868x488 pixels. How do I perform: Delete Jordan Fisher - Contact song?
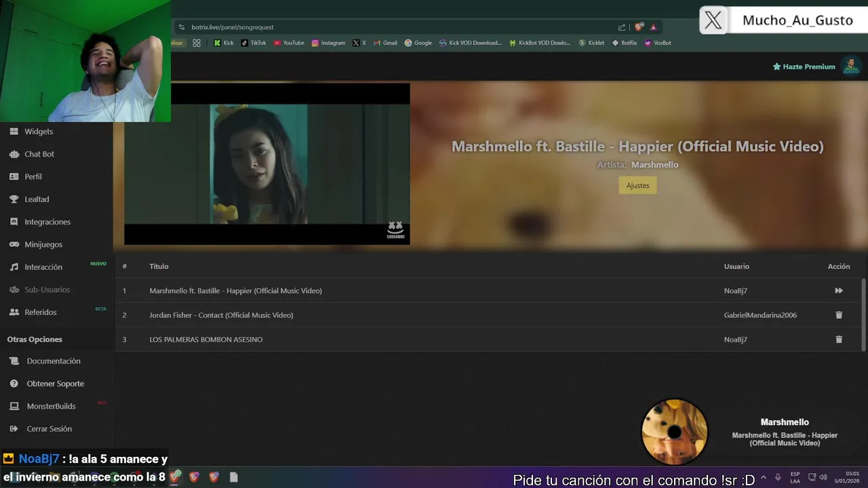click(x=839, y=315)
